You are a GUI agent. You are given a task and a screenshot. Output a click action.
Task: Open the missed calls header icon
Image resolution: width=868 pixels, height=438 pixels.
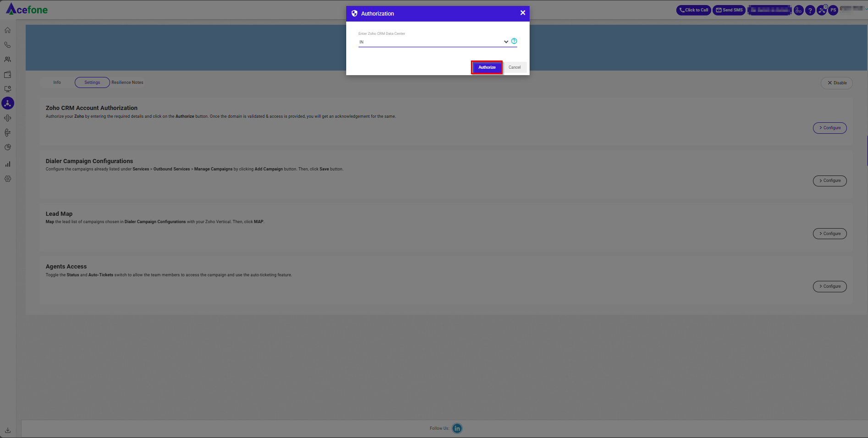click(822, 10)
